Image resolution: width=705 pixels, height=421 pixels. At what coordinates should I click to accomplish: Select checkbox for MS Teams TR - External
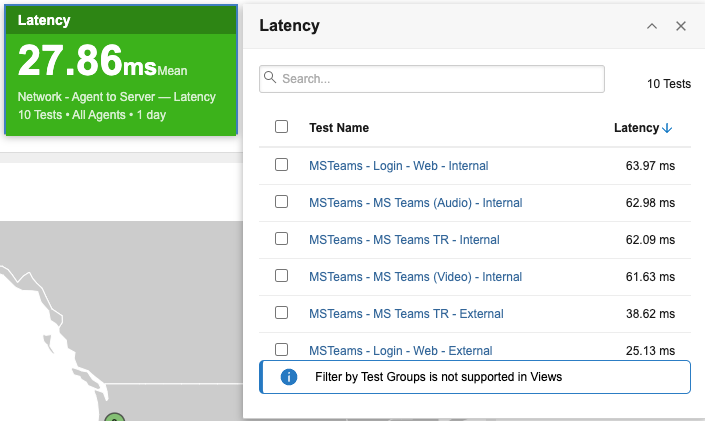[x=282, y=313]
